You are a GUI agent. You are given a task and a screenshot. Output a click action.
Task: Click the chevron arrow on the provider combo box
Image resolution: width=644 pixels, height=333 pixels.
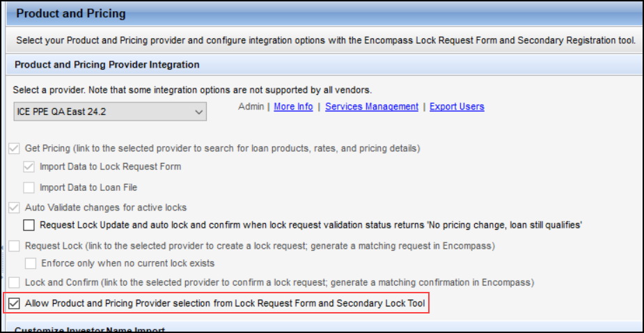point(199,112)
